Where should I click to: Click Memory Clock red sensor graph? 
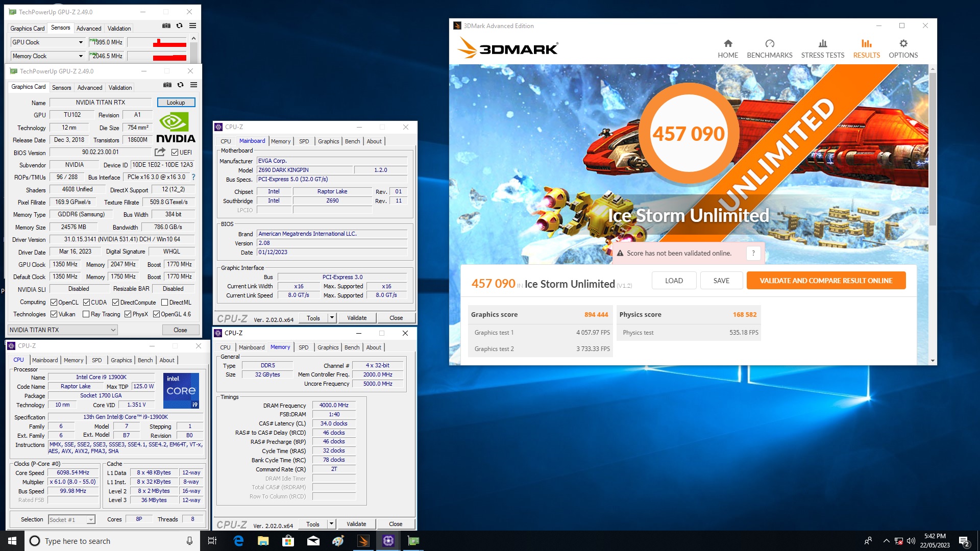[157, 56]
